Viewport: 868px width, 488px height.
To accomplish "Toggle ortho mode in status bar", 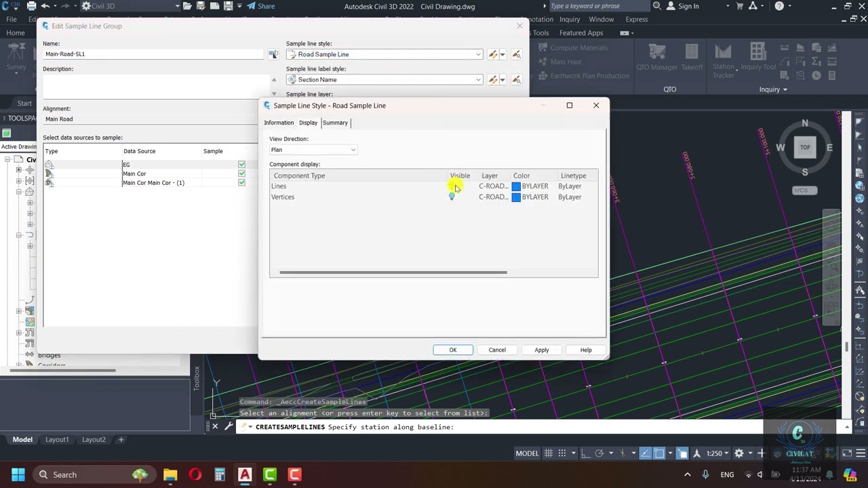I will [585, 453].
